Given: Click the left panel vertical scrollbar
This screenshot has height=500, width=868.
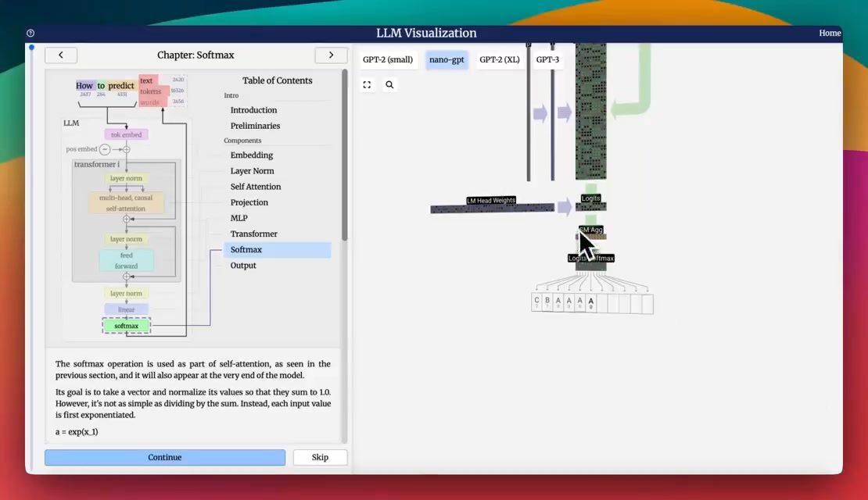Looking at the screenshot, I should click(344, 155).
